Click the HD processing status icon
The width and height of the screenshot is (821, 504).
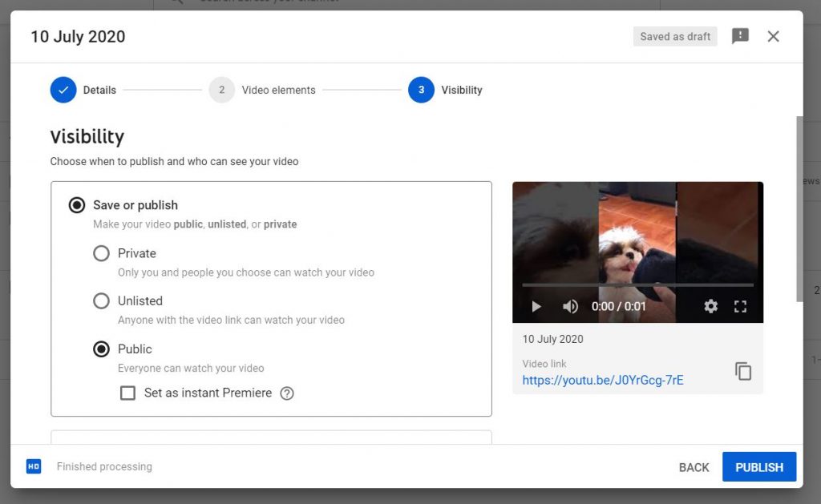tap(34, 466)
